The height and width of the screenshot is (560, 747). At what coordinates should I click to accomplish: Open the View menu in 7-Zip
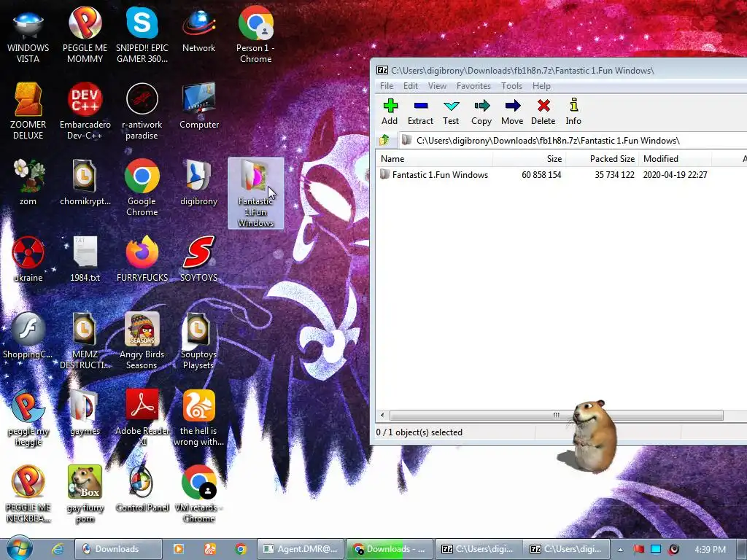point(437,86)
